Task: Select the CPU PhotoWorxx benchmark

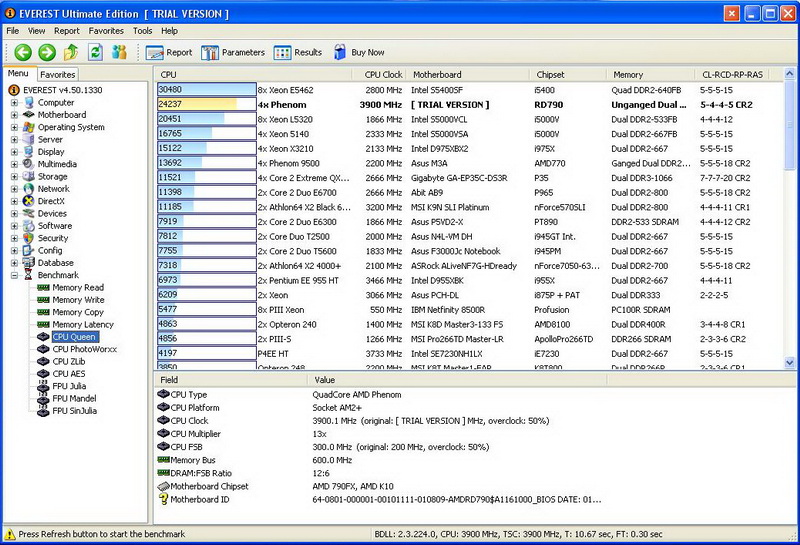Action: [84, 349]
